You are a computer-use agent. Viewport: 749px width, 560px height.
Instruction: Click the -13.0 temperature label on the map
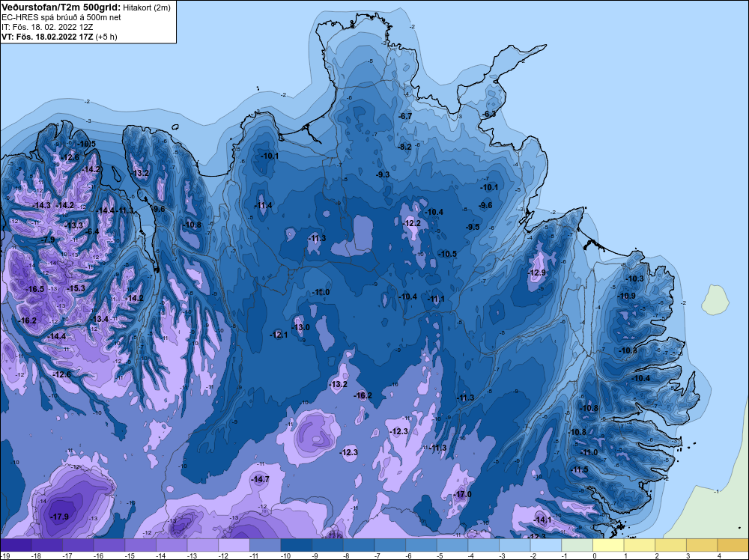(x=300, y=327)
